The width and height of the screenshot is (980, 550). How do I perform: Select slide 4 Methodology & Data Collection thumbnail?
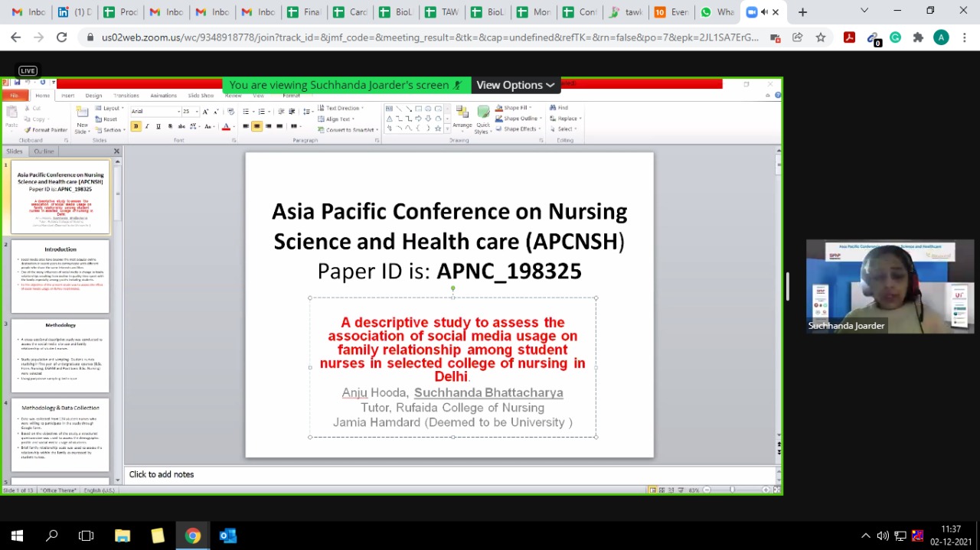click(x=60, y=434)
